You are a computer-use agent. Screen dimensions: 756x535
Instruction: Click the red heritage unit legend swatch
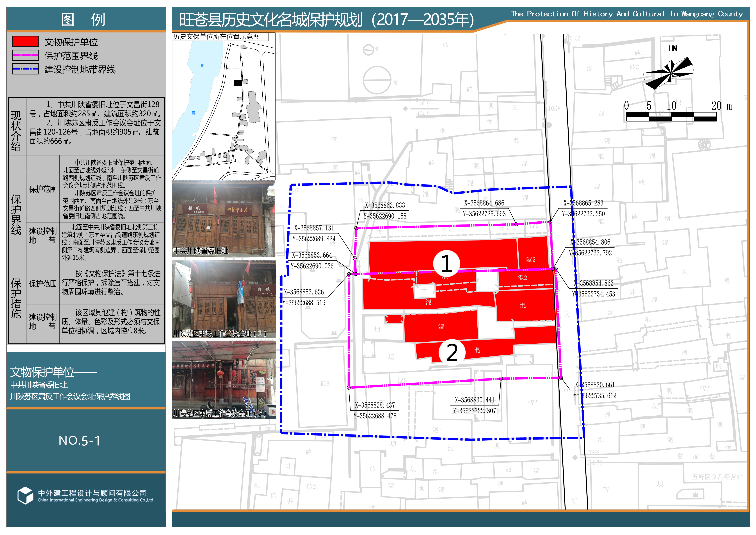coord(25,41)
